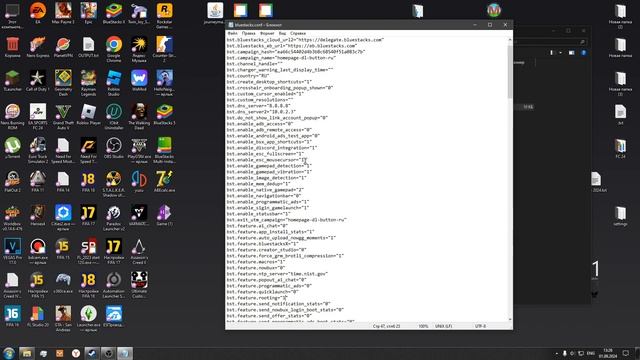Click the bst.feature.ntp_server line
Image resolution: width=640 pixels, height=360 pixels.
click(x=278, y=274)
